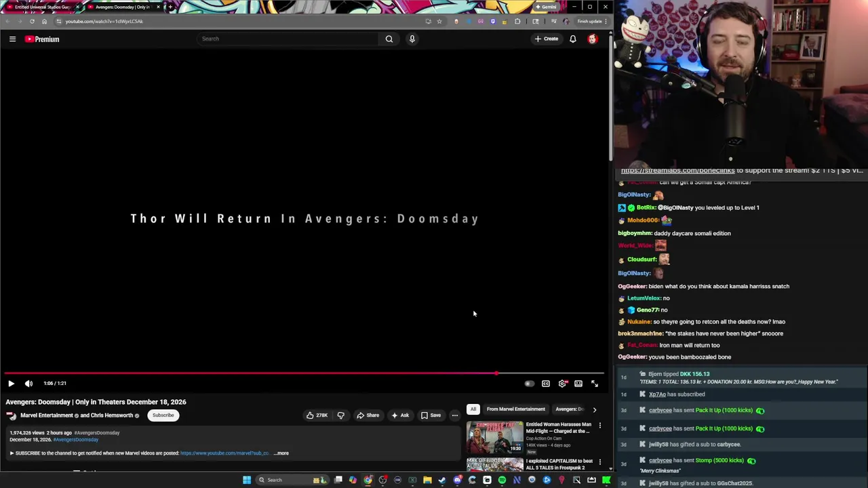The height and width of the screenshot is (488, 868).
Task: Like the video with 278K
Action: (x=317, y=415)
